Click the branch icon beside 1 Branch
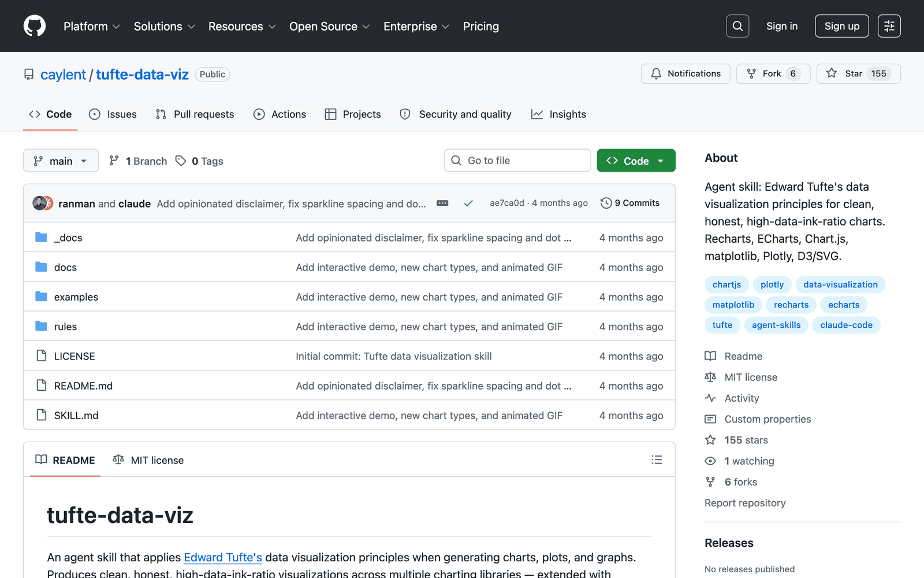Screen dimensions: 924x578 (114, 161)
